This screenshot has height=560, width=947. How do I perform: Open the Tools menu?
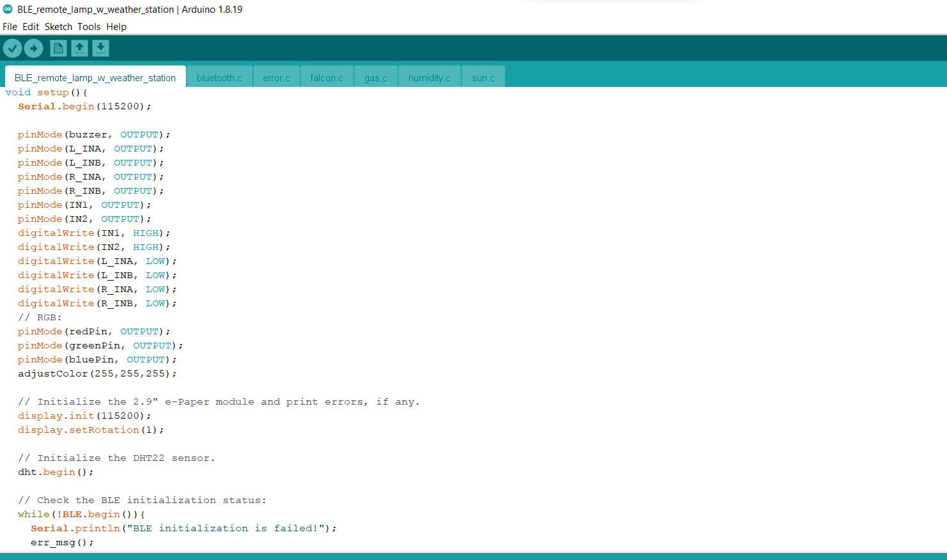pyautogui.click(x=88, y=26)
